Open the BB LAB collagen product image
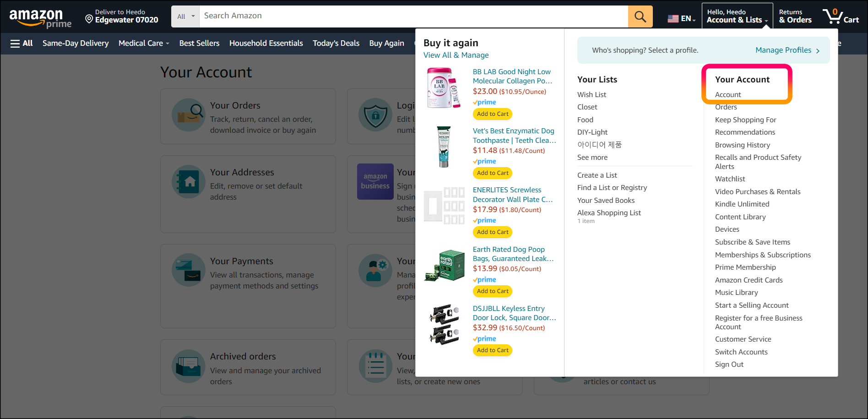This screenshot has height=419, width=868. coord(443,88)
